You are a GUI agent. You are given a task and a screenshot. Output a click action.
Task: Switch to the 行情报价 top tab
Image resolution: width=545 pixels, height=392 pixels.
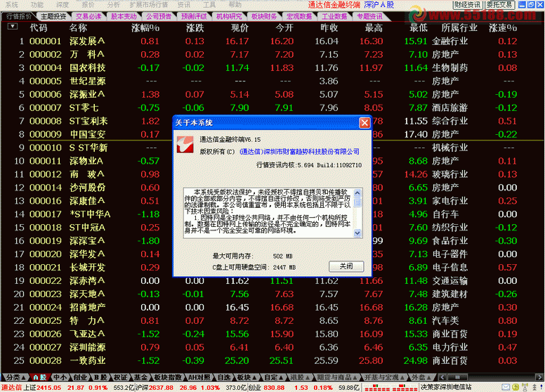tap(18, 16)
